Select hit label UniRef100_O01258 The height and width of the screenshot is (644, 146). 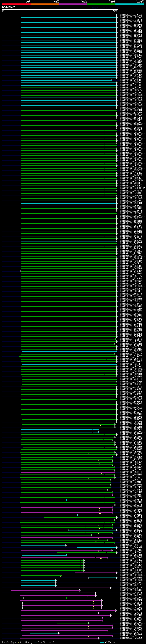click(131, 371)
